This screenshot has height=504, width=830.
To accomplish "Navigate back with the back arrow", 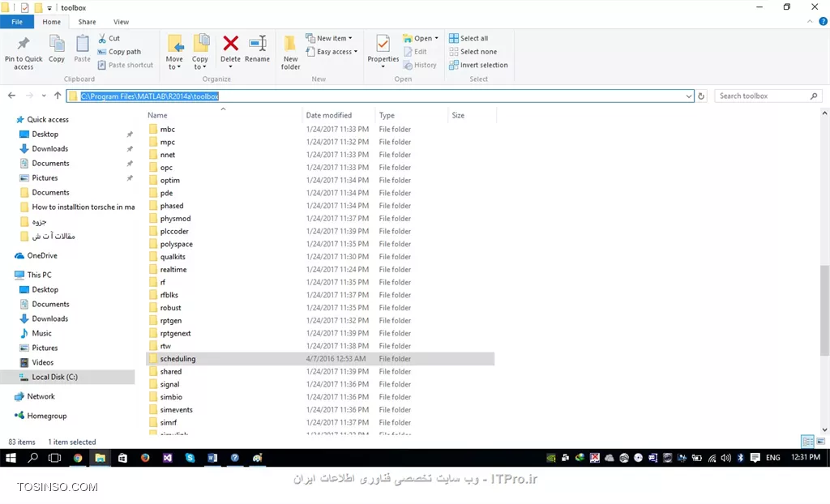I will (x=11, y=96).
